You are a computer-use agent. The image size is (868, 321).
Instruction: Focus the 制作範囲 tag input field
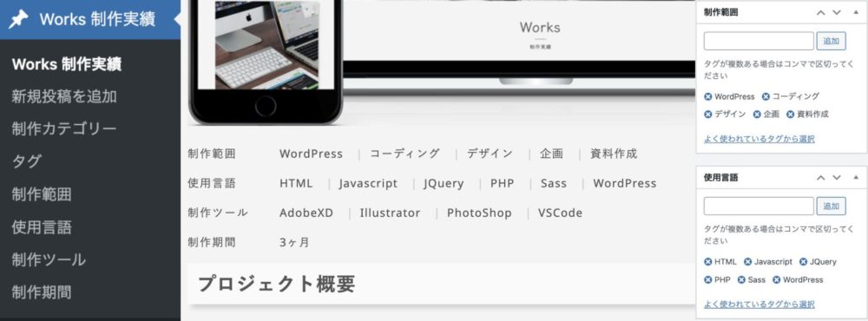pos(759,41)
